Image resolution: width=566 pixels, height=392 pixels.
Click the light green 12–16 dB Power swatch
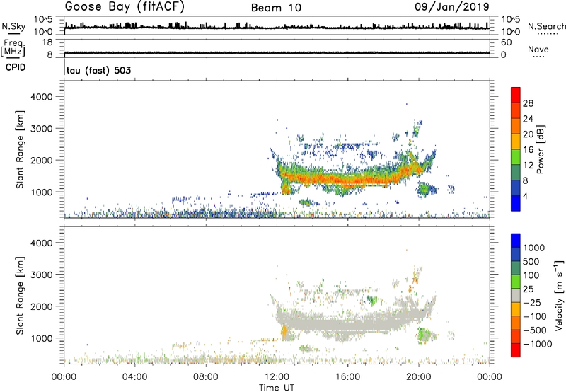(x=516, y=156)
